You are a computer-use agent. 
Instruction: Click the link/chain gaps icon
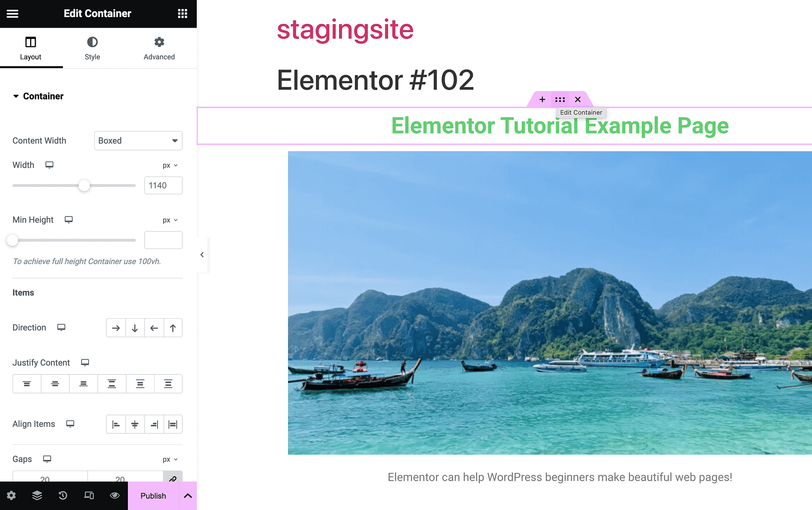173,479
